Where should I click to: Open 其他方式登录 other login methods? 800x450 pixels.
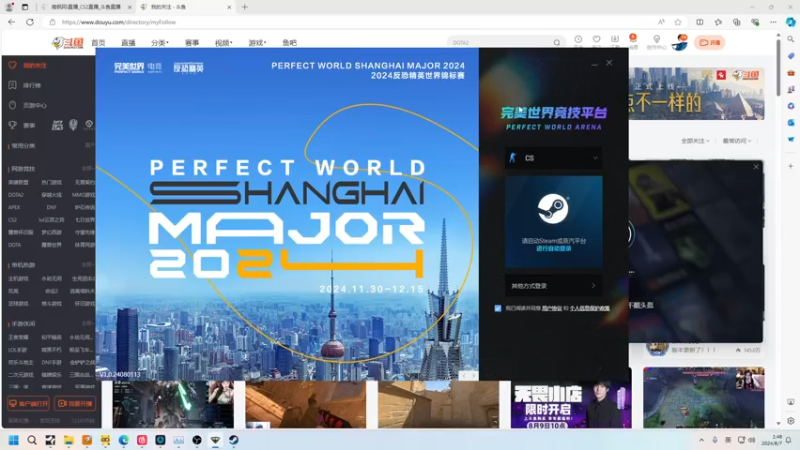click(x=554, y=286)
